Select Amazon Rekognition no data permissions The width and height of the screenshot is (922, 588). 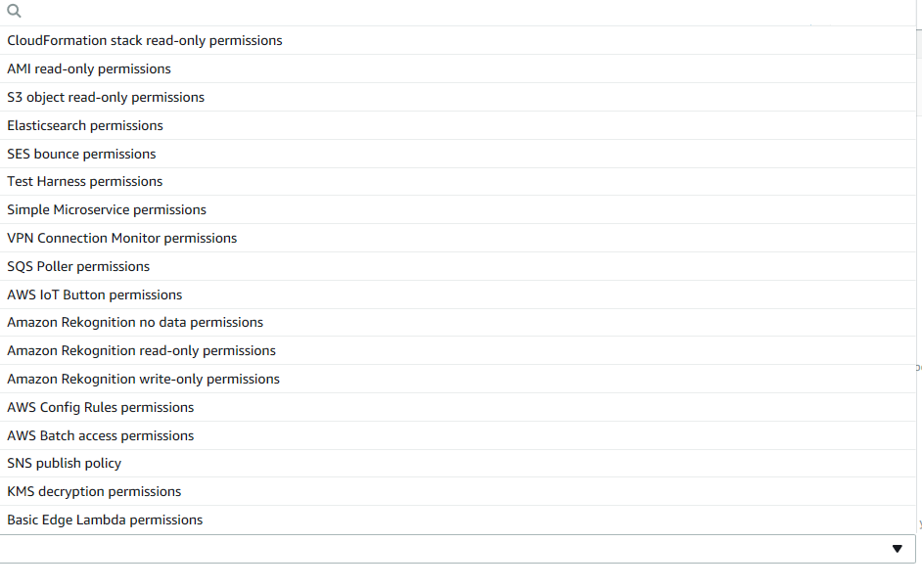pyautogui.click(x=135, y=323)
